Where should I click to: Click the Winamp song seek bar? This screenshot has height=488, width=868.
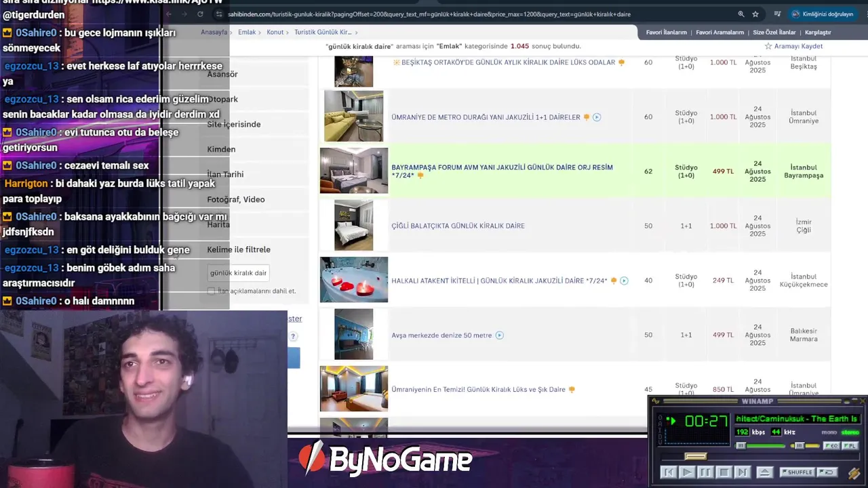pos(760,456)
